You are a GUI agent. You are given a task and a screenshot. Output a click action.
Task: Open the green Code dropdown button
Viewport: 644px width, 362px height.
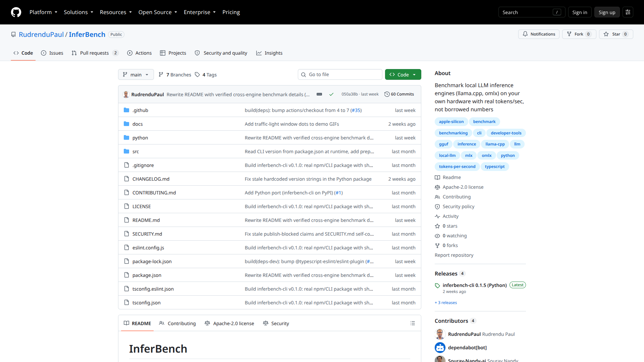[x=403, y=74]
